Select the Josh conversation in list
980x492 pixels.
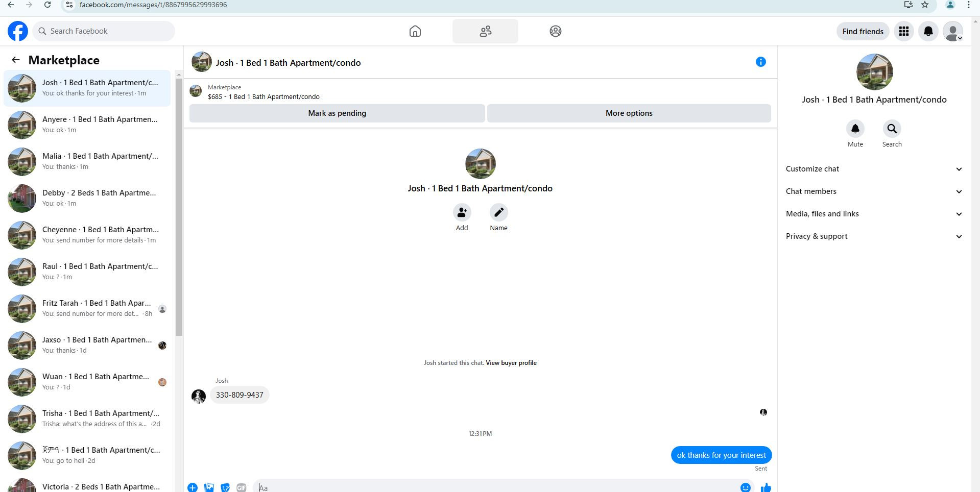click(87, 88)
